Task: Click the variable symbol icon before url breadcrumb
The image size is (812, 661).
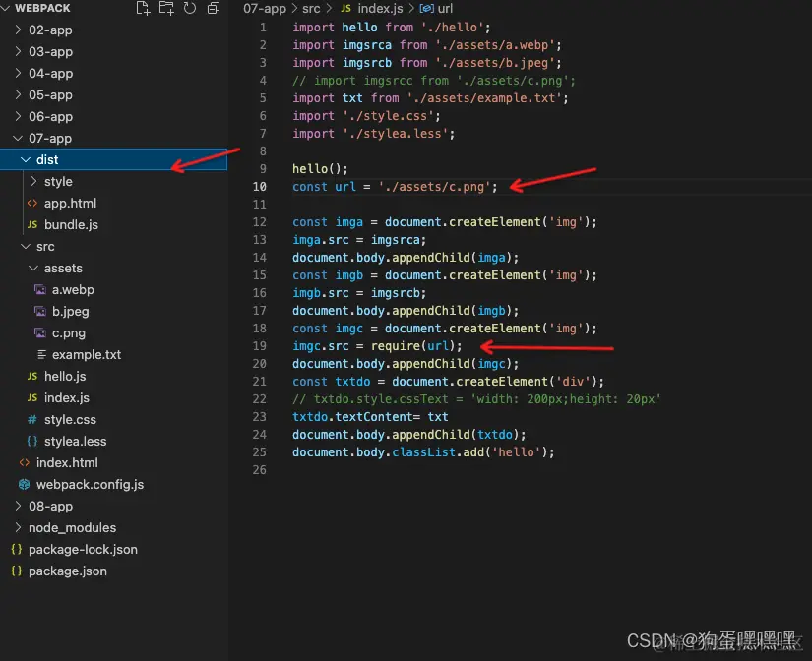Action: click(427, 8)
